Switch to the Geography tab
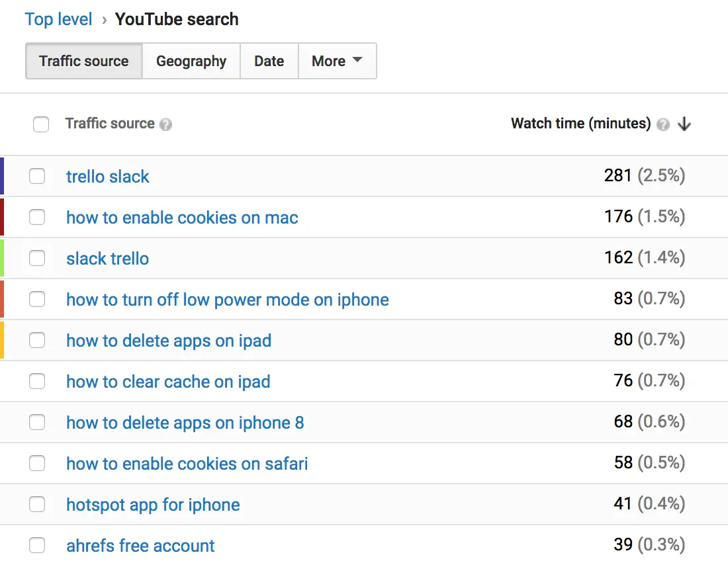 click(x=191, y=61)
